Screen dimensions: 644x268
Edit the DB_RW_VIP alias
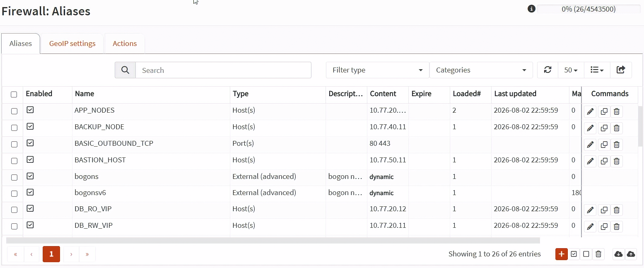point(590,227)
